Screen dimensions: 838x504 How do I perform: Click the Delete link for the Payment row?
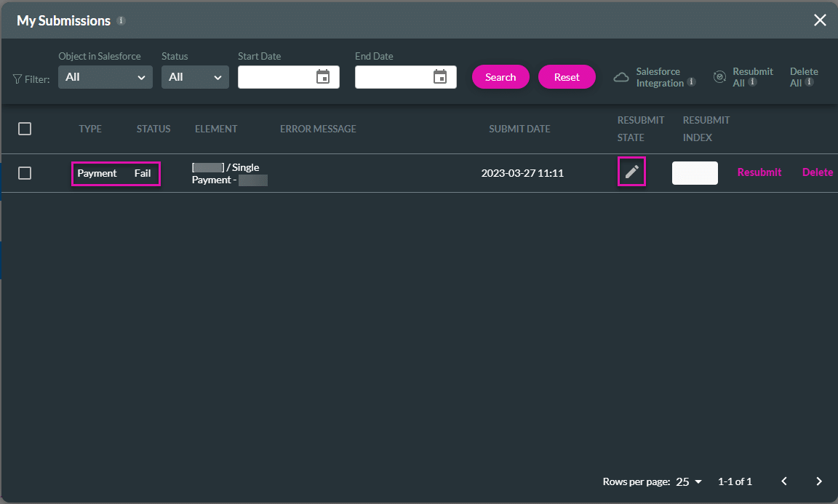coord(817,172)
